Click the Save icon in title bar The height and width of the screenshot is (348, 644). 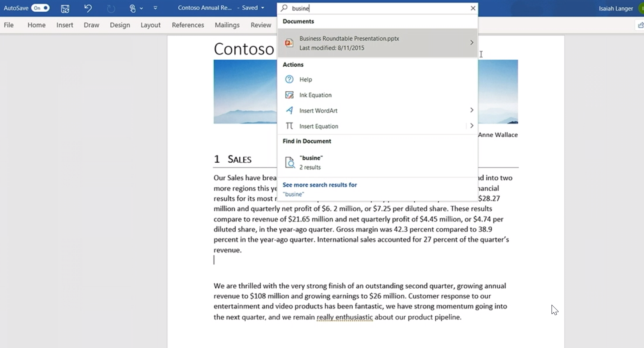click(65, 8)
